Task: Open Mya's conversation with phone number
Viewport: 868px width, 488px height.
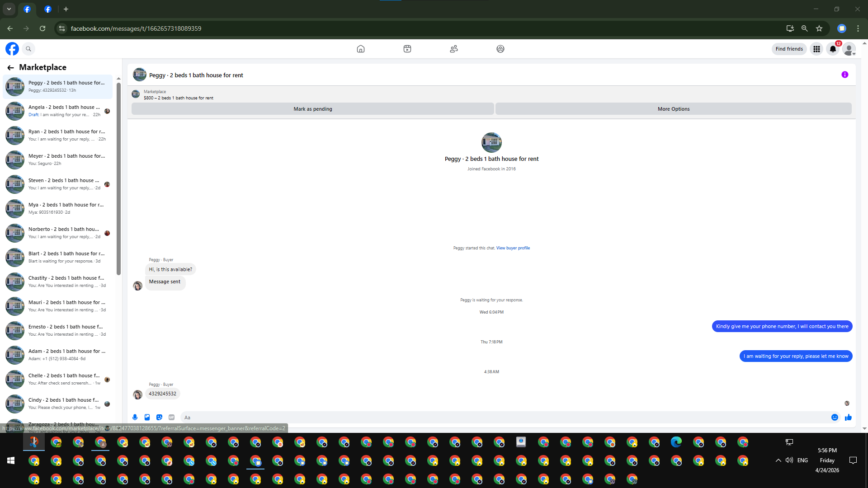Action: [x=58, y=208]
